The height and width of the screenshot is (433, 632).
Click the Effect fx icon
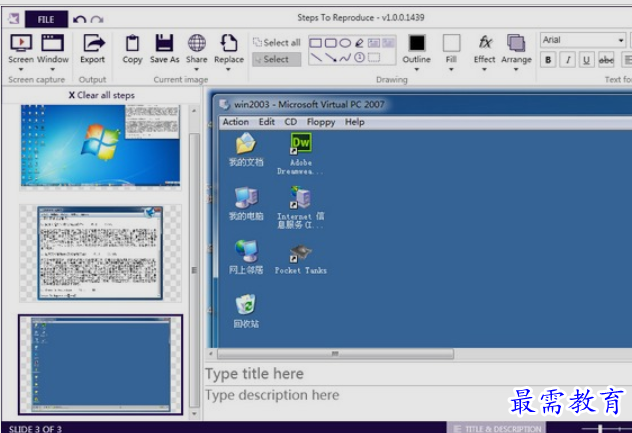coord(485,42)
